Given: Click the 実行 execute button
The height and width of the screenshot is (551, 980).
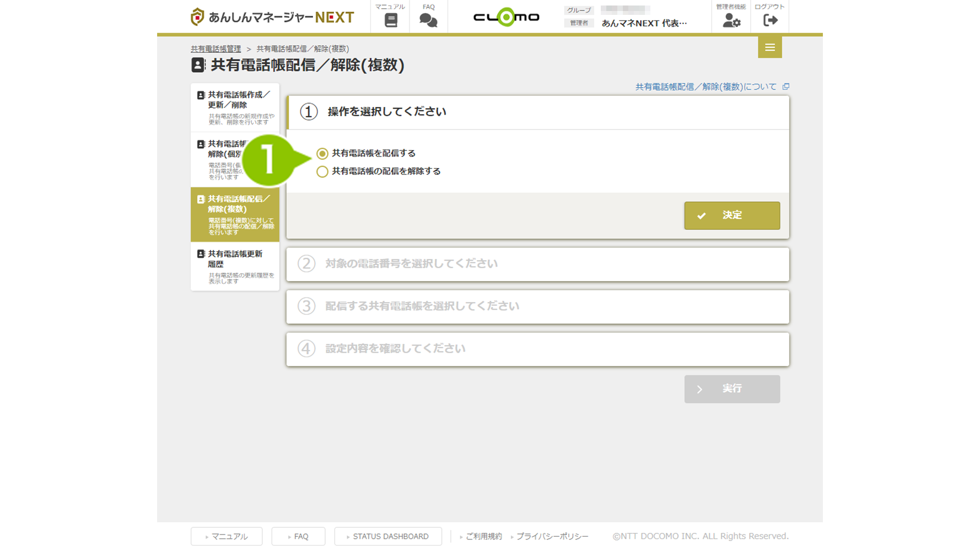Looking at the screenshot, I should [731, 389].
